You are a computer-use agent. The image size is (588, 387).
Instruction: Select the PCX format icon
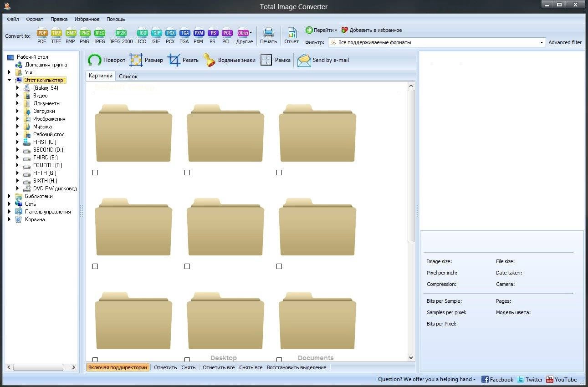coord(170,36)
